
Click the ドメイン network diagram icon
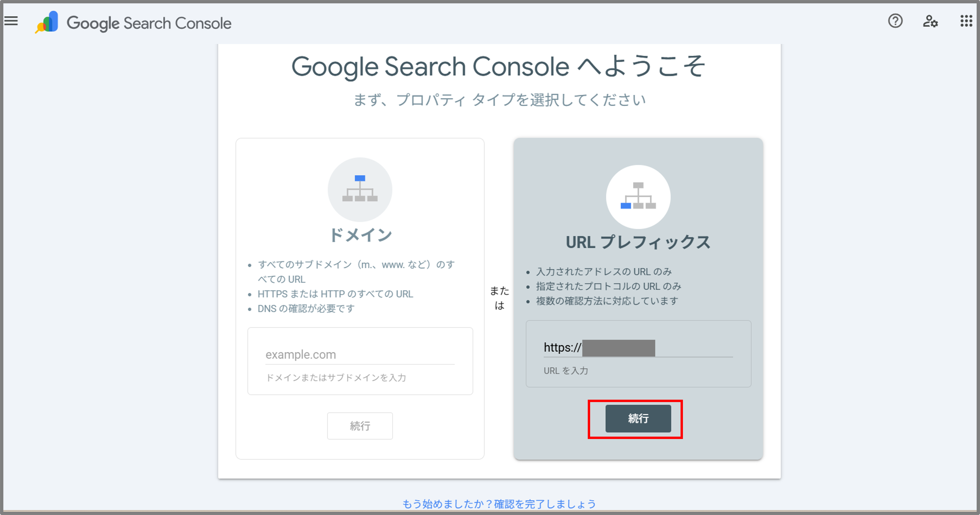tap(360, 189)
